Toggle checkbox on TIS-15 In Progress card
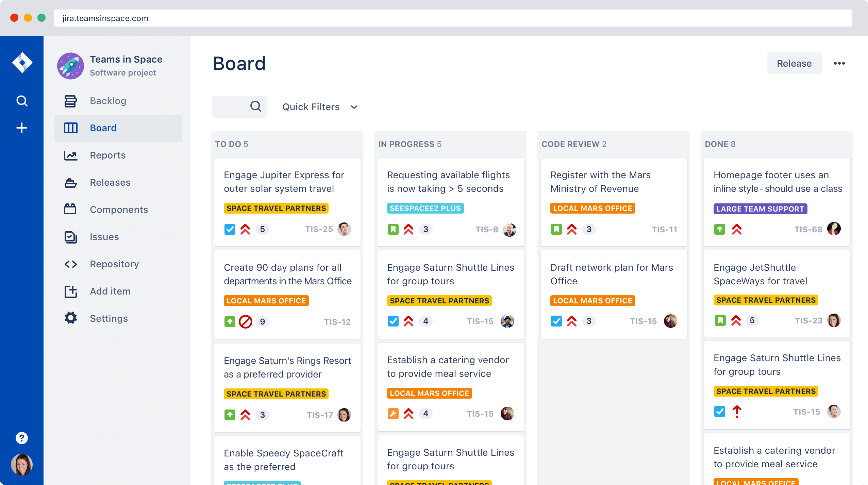 (x=393, y=320)
